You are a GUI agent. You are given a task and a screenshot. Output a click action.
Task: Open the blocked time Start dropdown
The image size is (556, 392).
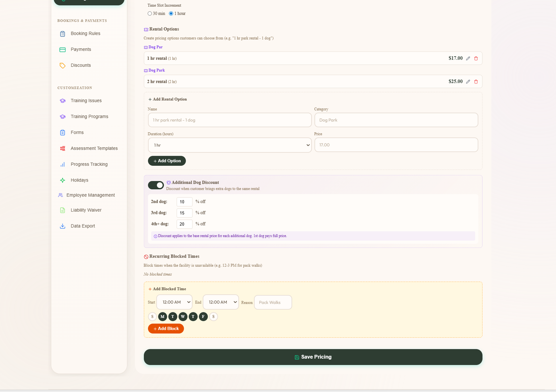(x=174, y=302)
